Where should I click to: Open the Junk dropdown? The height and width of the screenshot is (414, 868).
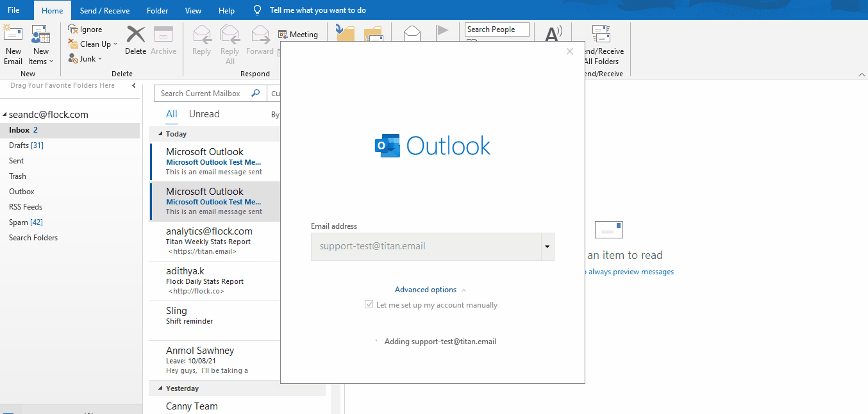click(85, 59)
